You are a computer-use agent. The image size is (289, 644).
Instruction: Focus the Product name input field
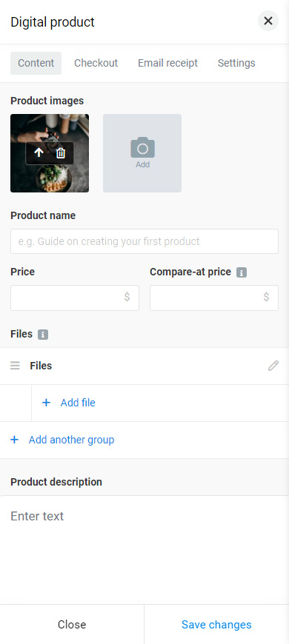[144, 241]
